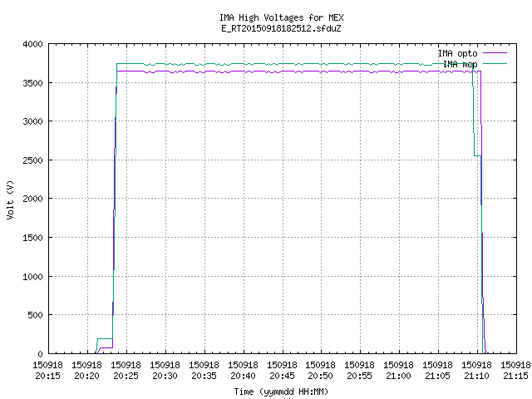Click the file name 'E_RT20150918182512.sfduZ' subtitle
This screenshot has width=532, height=399.
tap(281, 28)
